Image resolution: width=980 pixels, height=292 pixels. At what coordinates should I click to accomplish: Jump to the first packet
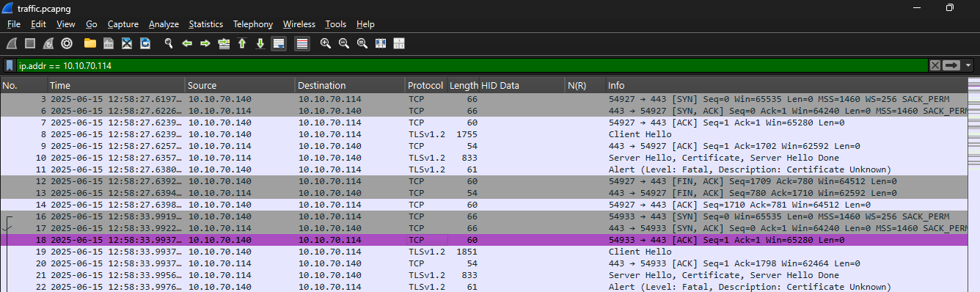click(x=242, y=44)
